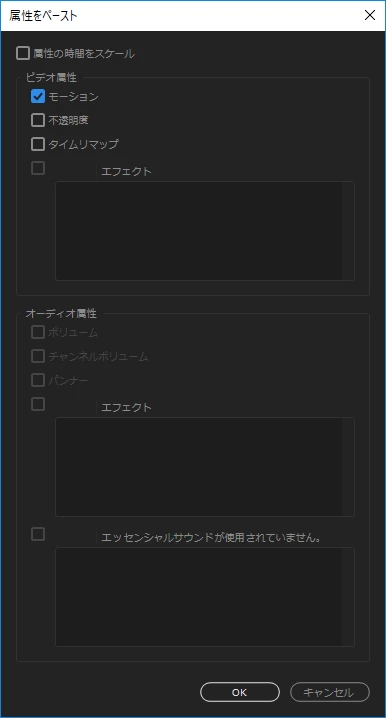Enable 属性の時間をスケール checkbox

[23, 54]
